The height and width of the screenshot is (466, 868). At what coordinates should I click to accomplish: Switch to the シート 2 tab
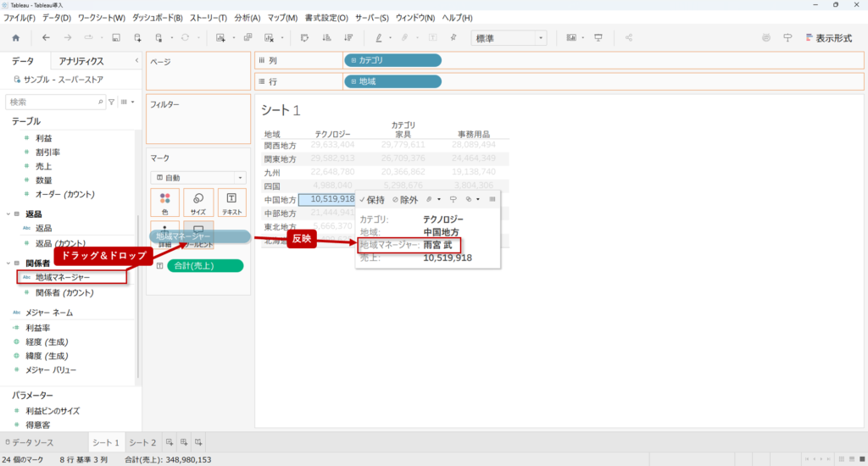142,442
